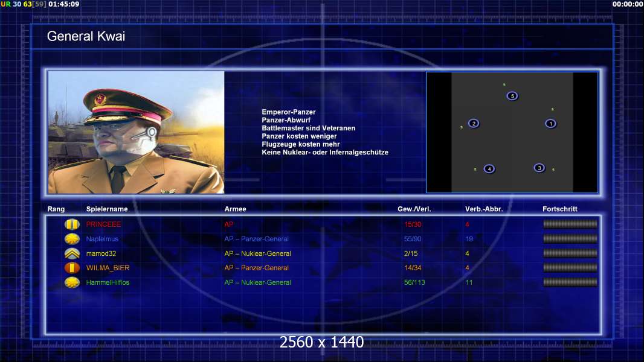Viewport: 644px width, 362px height.
Task: Click Keine Nuklear- oder Infernalgeschütze line
Action: [x=325, y=152]
